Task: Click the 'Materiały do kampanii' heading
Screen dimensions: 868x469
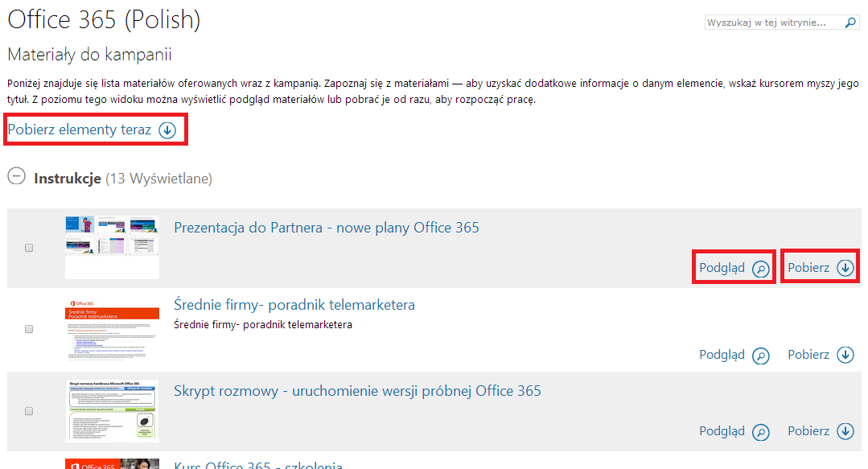Action: pos(89,54)
